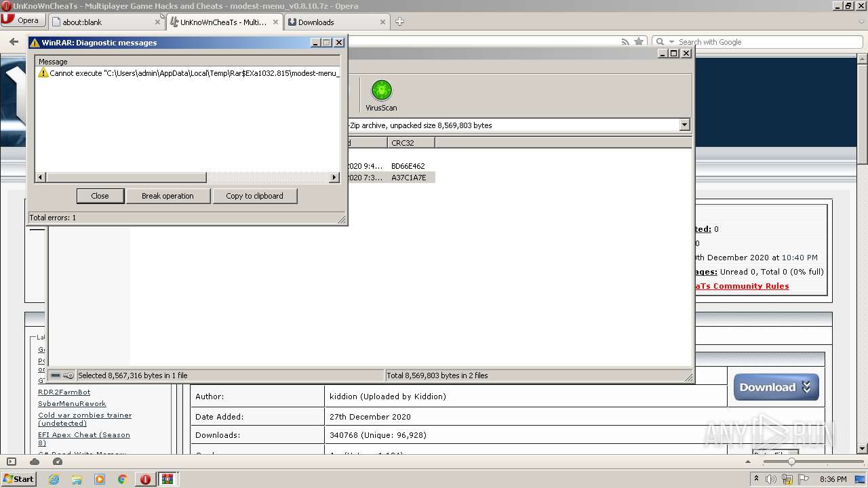Open Cold war zombies trainer link
The image size is (868, 488).
point(85,419)
